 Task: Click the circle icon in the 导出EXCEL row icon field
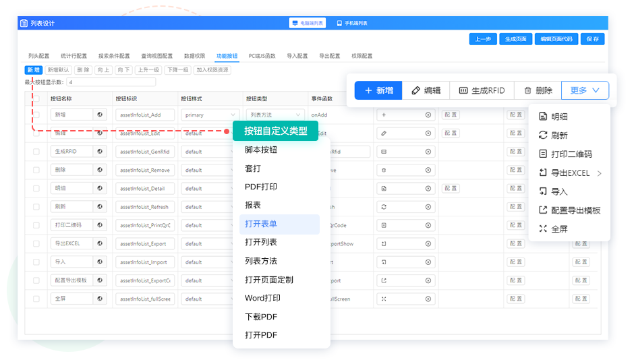click(x=428, y=243)
